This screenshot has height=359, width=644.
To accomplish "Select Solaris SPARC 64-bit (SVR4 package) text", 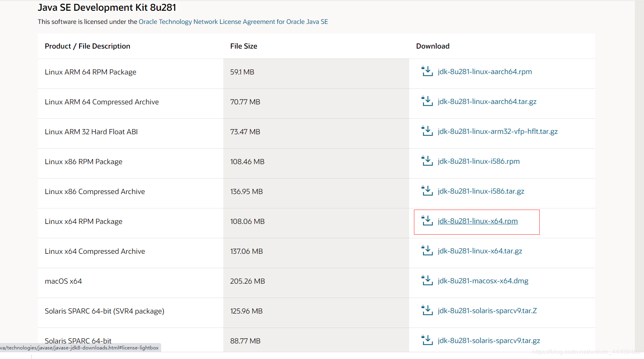I will [x=104, y=311].
